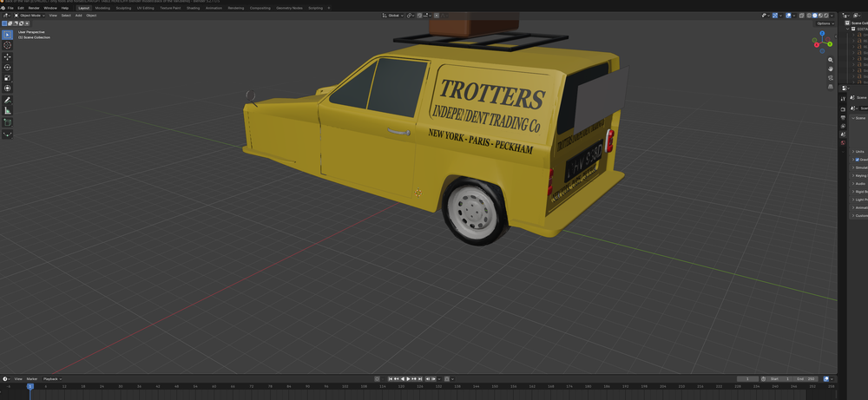Open the Render properties tab

[x=843, y=109]
